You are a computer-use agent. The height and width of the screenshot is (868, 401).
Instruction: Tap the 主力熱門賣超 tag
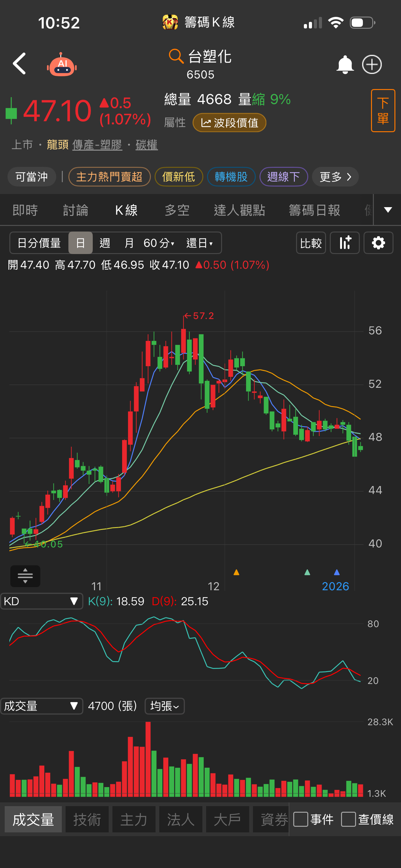point(109,177)
